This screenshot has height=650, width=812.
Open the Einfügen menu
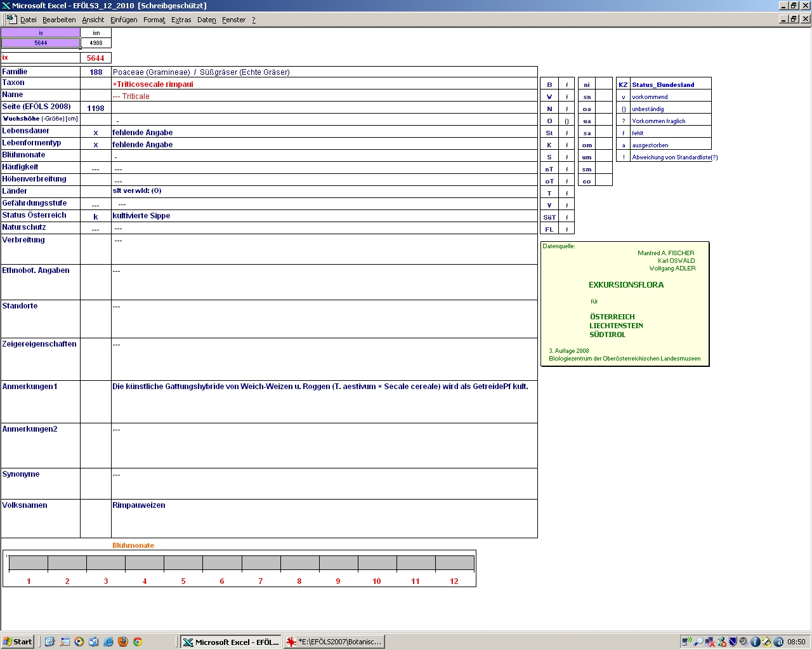(124, 20)
